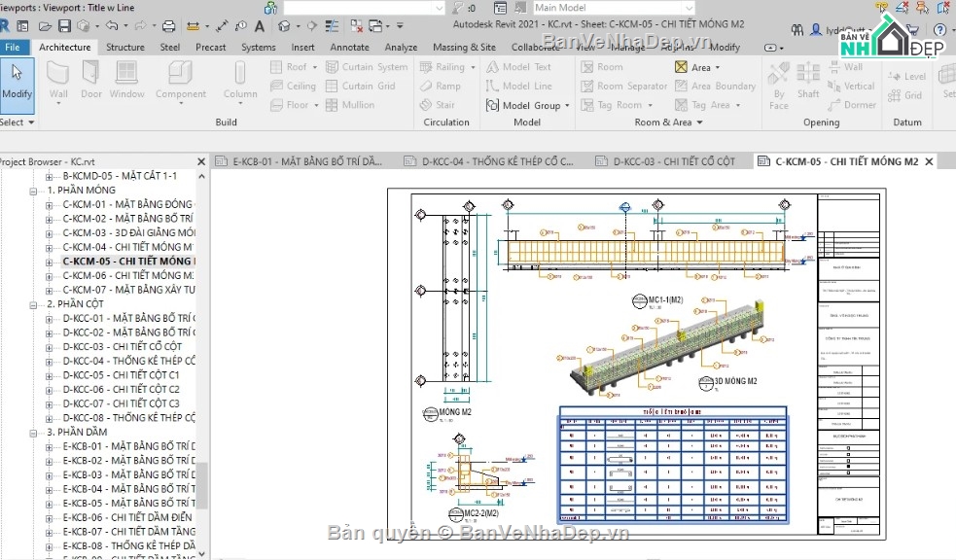The width and height of the screenshot is (956, 560).
Task: Open the Default 3D View house icon
Action: (x=284, y=26)
